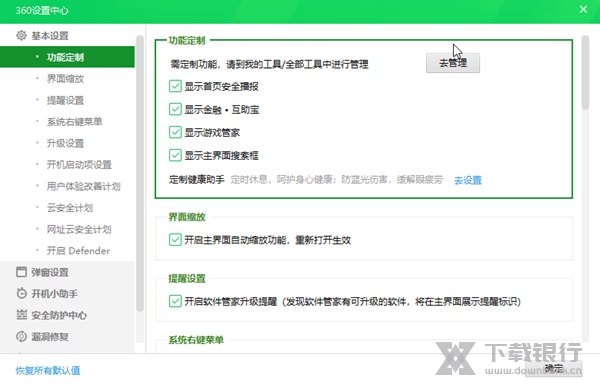Click the icon beside 漏洞修复
Viewport: 600px width, 384px height.
pos(21,336)
